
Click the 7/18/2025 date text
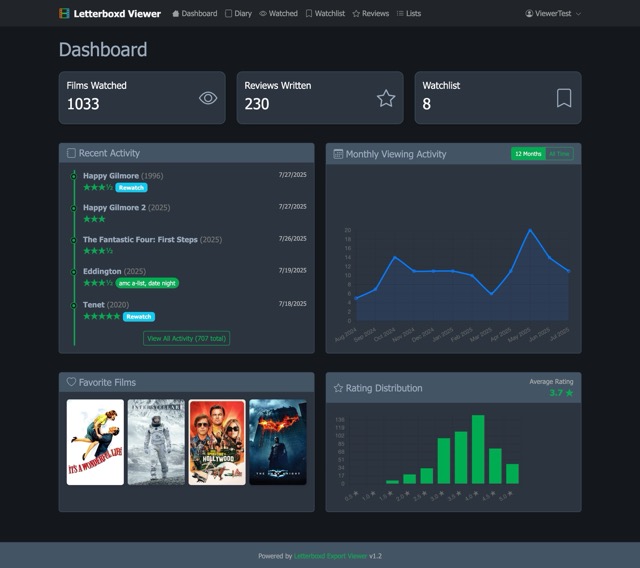coord(292,304)
